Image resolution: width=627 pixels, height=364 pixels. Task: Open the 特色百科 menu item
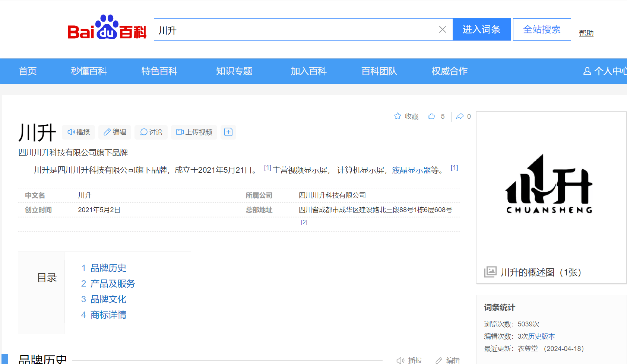click(x=159, y=71)
